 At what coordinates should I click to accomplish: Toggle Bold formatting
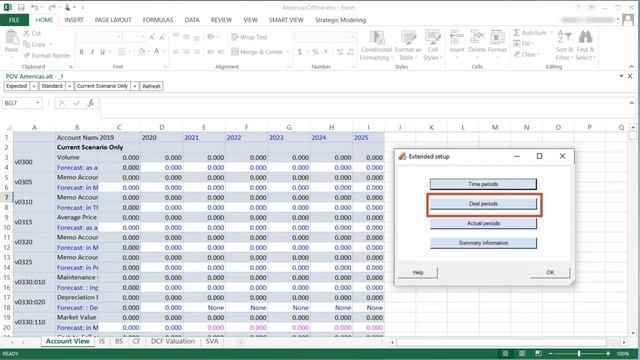81,52
